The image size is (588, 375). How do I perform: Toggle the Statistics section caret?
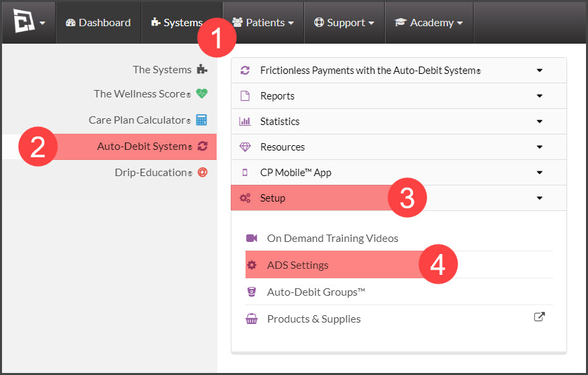point(540,122)
